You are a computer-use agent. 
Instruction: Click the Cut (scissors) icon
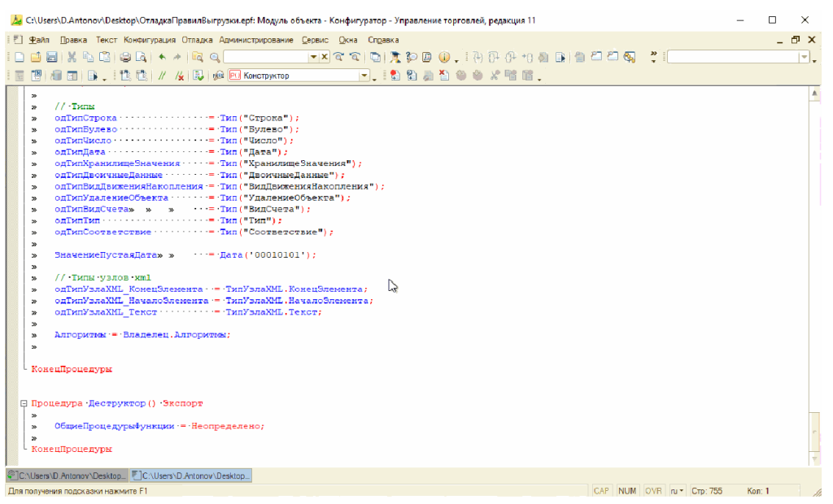tap(72, 58)
